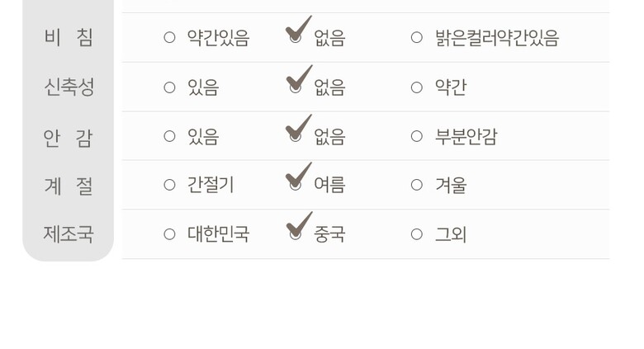
Task: Select 간절기 radio for 계절
Action: 169,186
